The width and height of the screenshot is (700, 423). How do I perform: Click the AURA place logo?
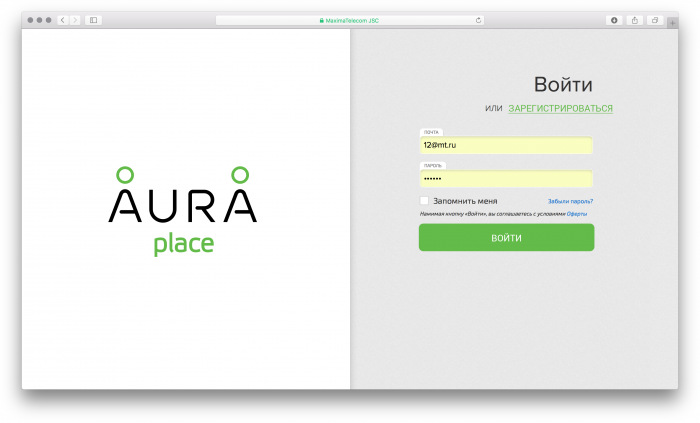click(x=183, y=211)
